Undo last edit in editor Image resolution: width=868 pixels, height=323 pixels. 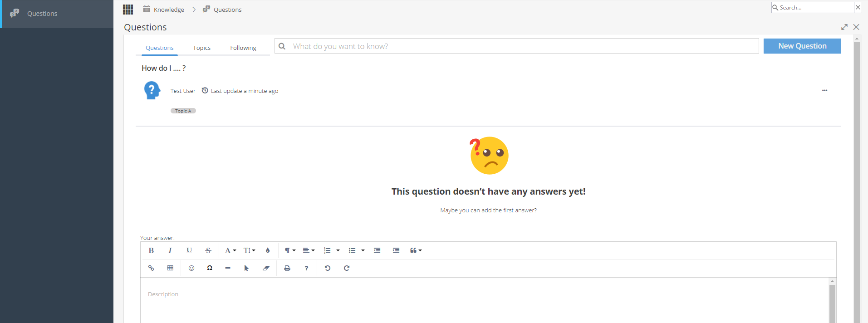pyautogui.click(x=328, y=268)
